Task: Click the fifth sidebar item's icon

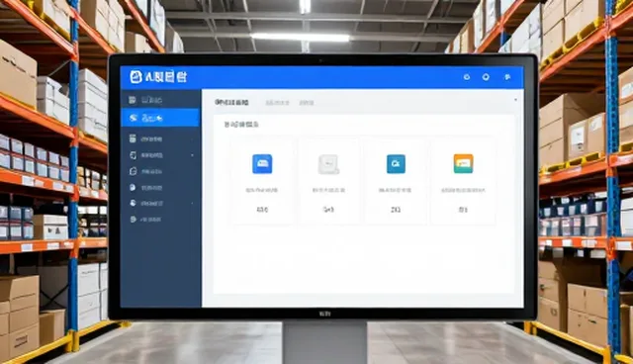Action: pos(133,171)
